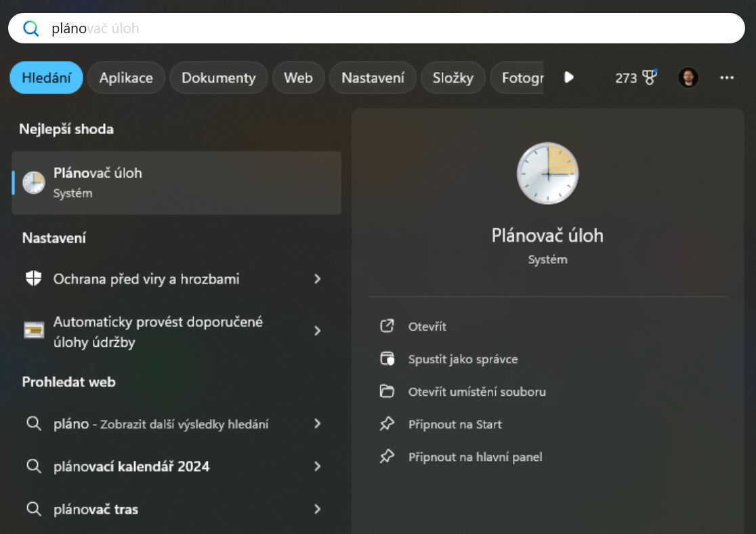Click the search magnifier icon in search bar

[x=31, y=28]
